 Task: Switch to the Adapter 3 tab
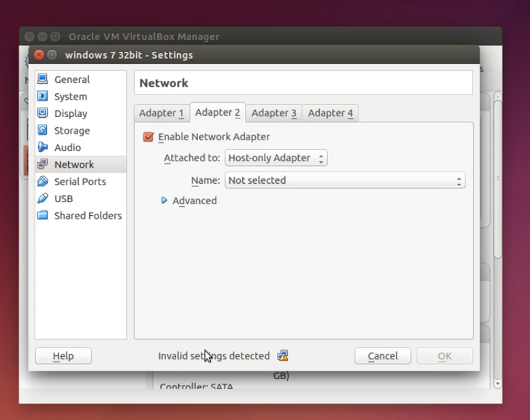pyautogui.click(x=274, y=113)
